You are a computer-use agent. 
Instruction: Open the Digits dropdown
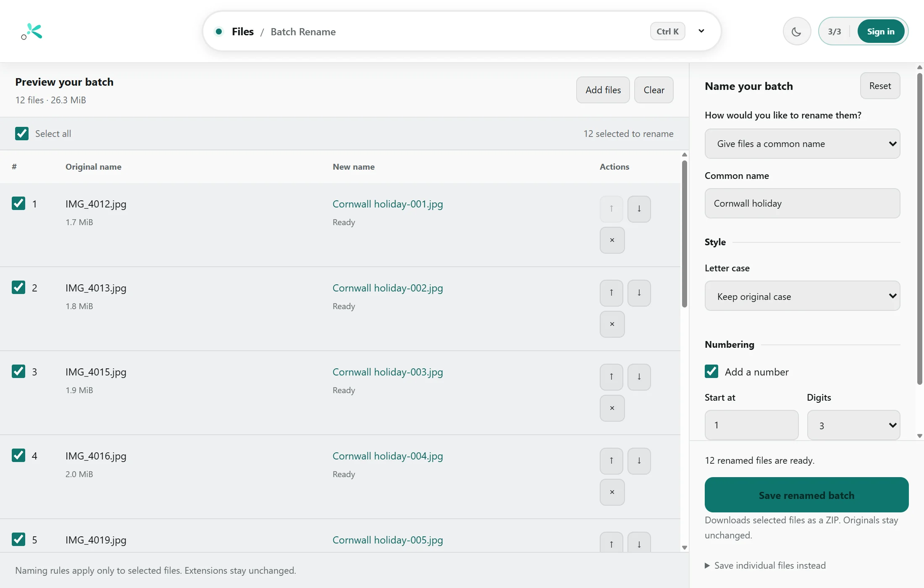pos(853,425)
